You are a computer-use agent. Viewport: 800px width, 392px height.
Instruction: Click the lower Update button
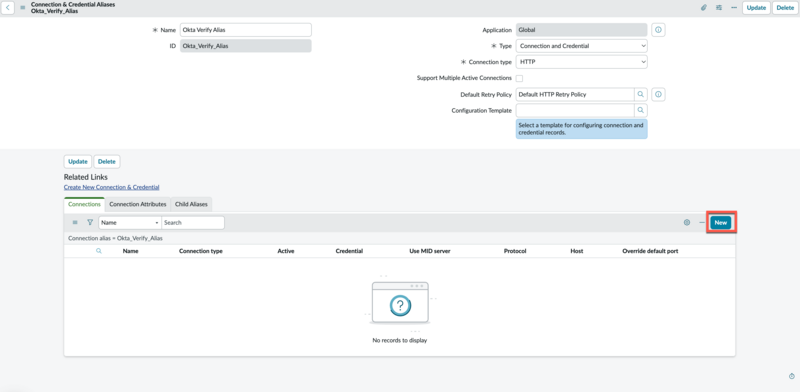click(x=78, y=161)
